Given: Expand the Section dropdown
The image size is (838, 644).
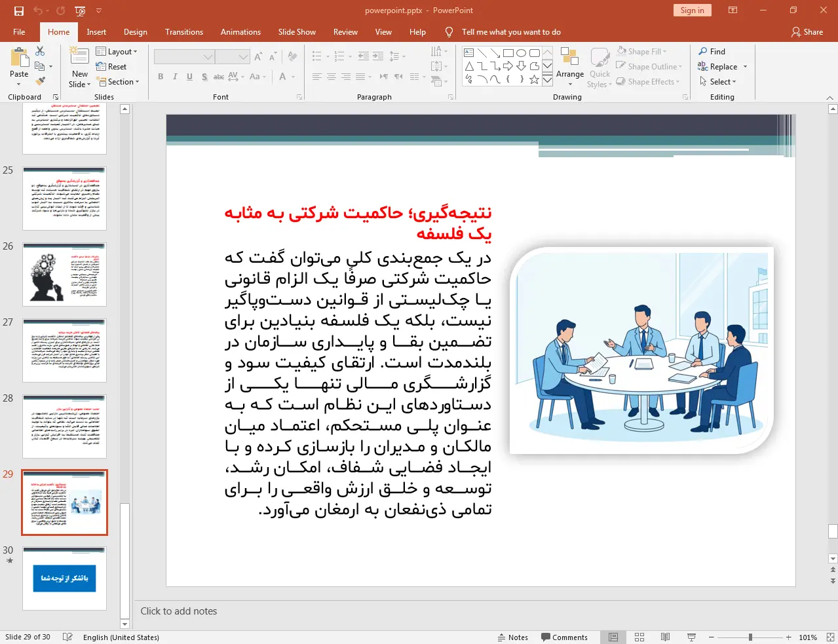Looking at the screenshot, I should click(x=118, y=82).
